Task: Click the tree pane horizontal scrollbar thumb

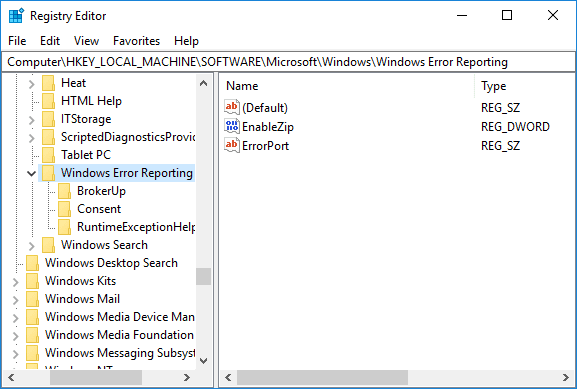Action: tap(96, 377)
